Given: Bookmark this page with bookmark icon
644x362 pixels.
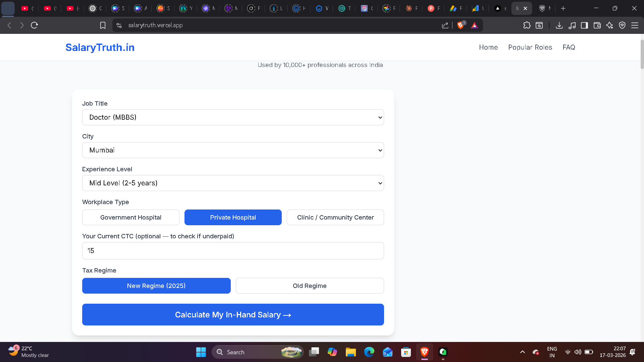Looking at the screenshot, I should click(x=103, y=25).
